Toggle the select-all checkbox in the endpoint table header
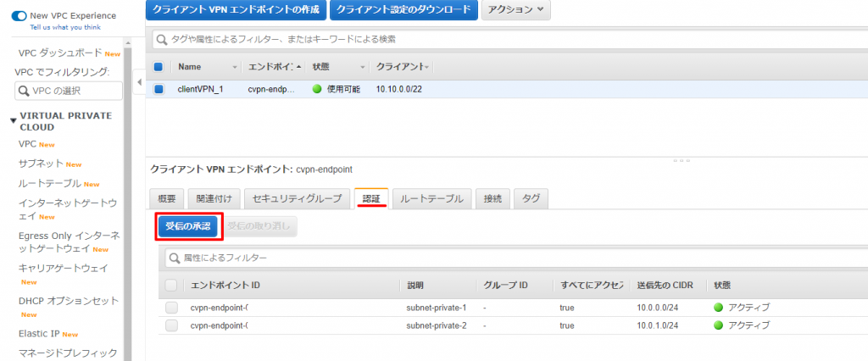The image size is (868, 361). point(159,67)
